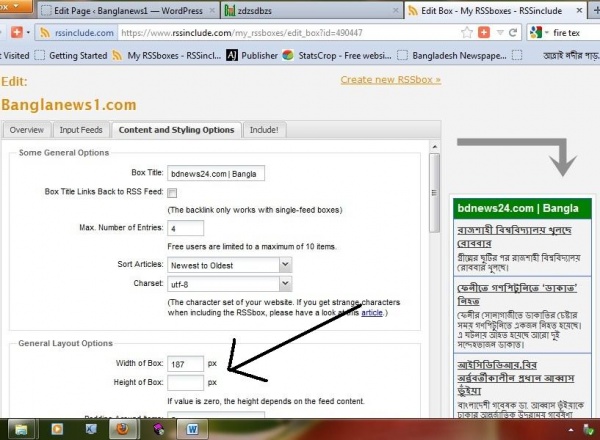
Task: Open Google search engine selector
Action: click(x=539, y=33)
